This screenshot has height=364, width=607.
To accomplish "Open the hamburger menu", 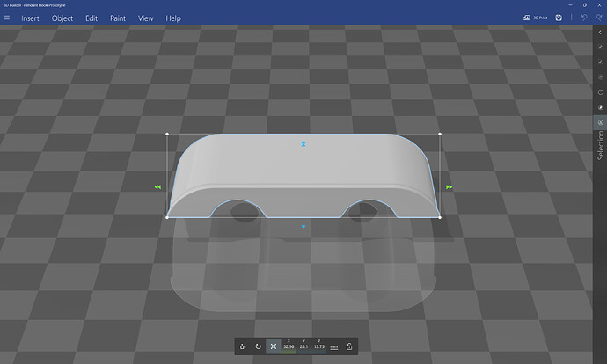I will (7, 18).
